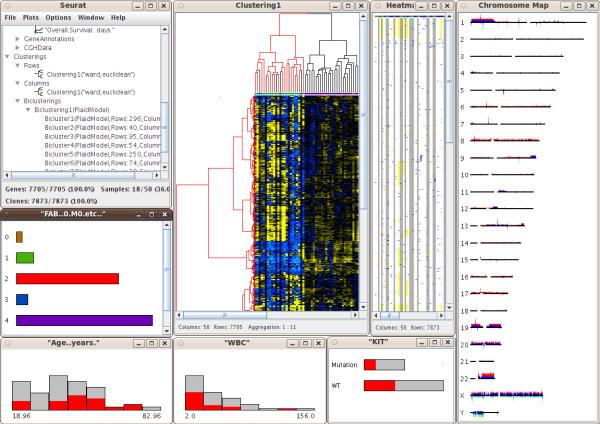Click the Clustering1 window menu icon

click(x=181, y=6)
